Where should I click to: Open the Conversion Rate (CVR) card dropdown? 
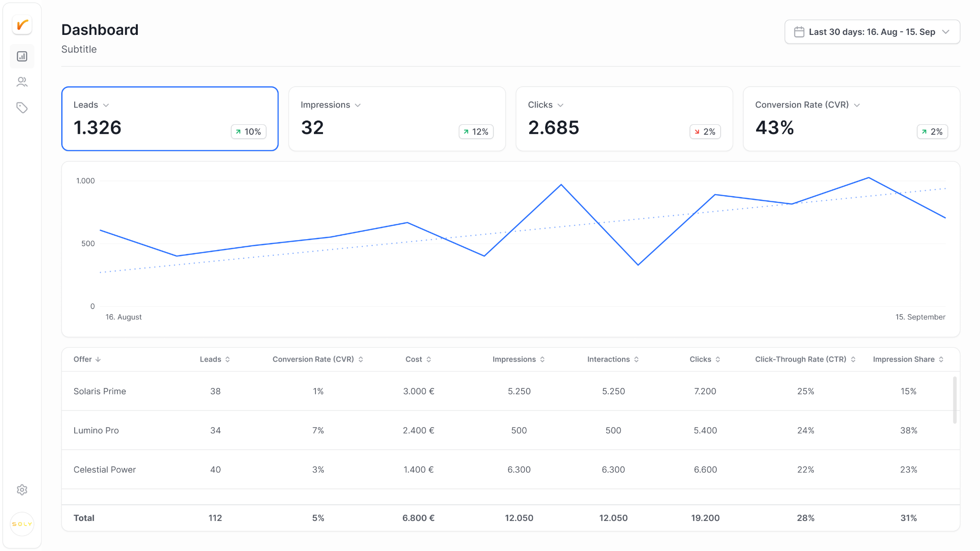[x=857, y=105]
